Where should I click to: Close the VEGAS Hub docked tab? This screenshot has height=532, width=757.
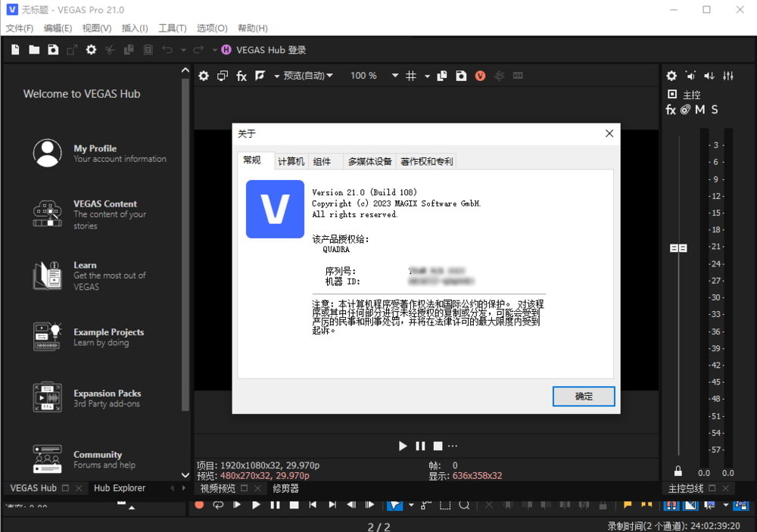pyautogui.click(x=79, y=488)
